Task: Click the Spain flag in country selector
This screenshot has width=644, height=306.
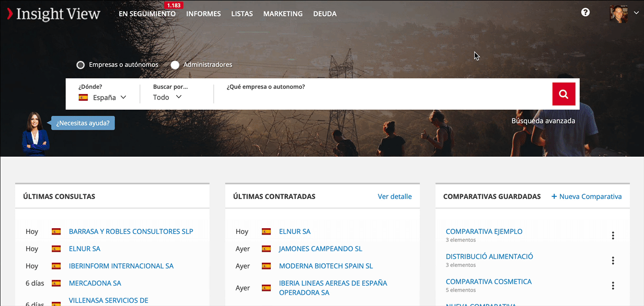Action: click(x=83, y=98)
